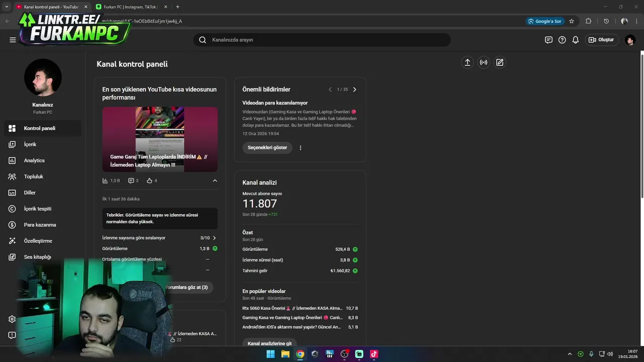Select Kontrol paneli in sidebar

[x=42, y=128]
